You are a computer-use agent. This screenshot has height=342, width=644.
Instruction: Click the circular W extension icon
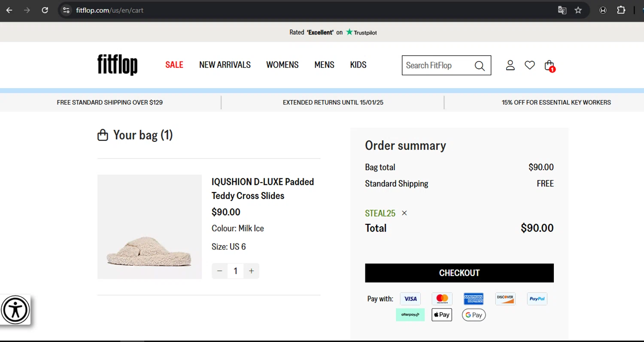603,10
